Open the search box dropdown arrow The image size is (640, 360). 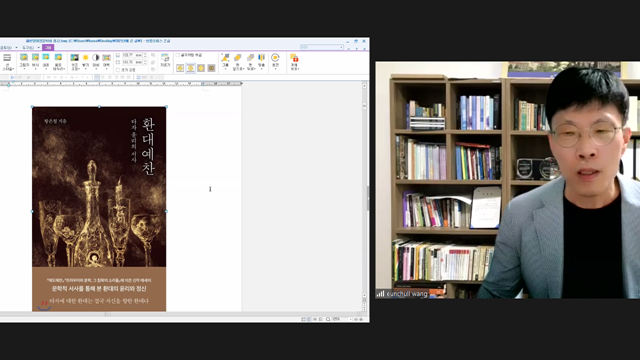(x=341, y=47)
